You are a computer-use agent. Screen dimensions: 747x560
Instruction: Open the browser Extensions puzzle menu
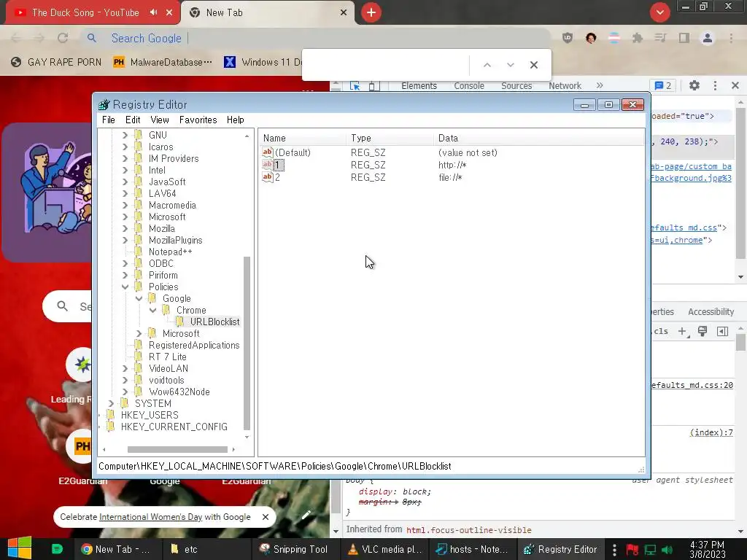pos(638,38)
